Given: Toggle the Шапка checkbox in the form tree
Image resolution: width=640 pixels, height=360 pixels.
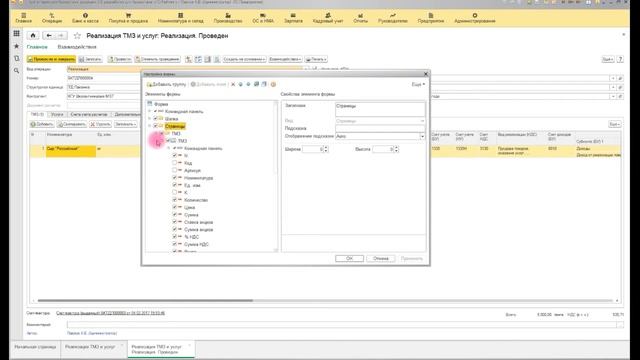Looking at the screenshot, I should click(x=155, y=118).
